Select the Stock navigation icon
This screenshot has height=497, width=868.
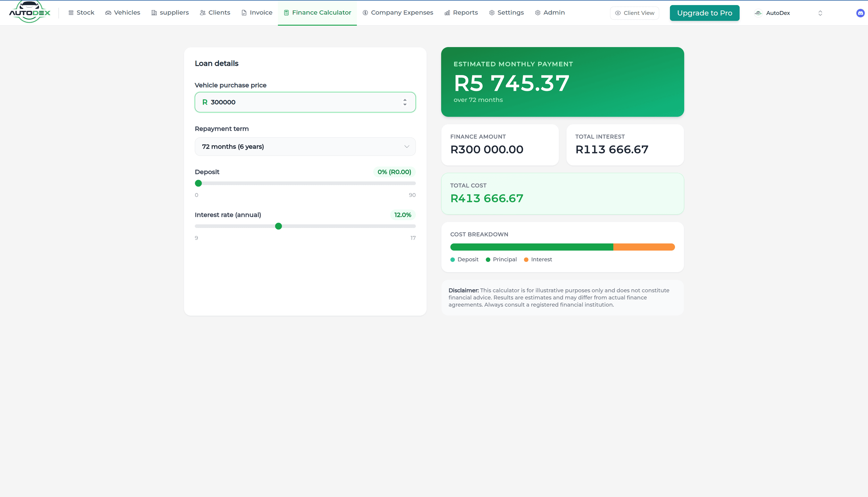[x=71, y=13]
